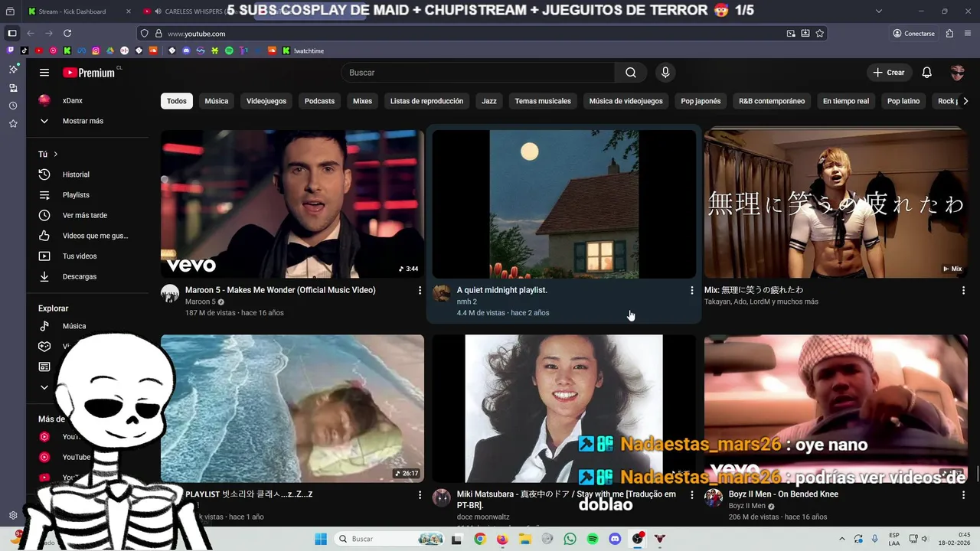Open Chrome from the taskbar
Screen dimensions: 980x551
pyautogui.click(x=479, y=539)
